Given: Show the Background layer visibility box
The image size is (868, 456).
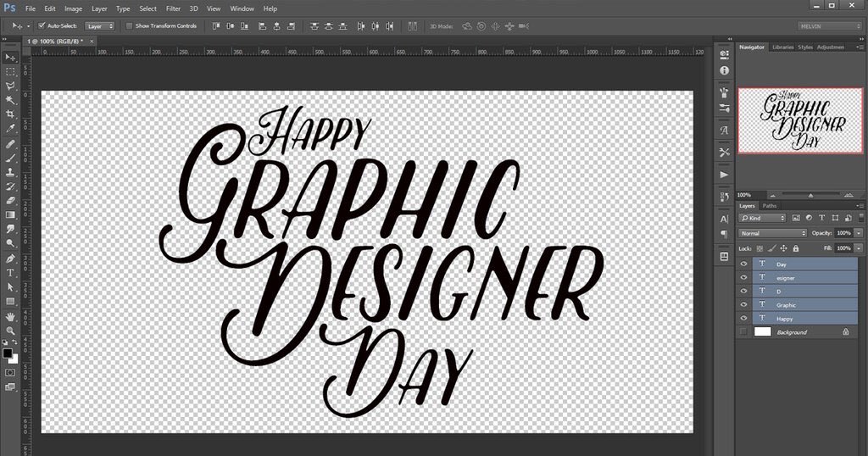Looking at the screenshot, I should click(743, 332).
